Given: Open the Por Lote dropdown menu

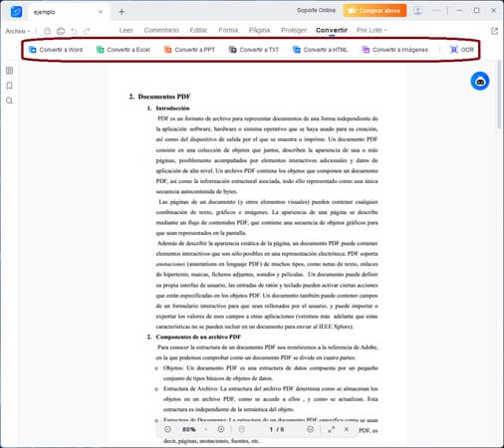Looking at the screenshot, I should [x=372, y=30].
